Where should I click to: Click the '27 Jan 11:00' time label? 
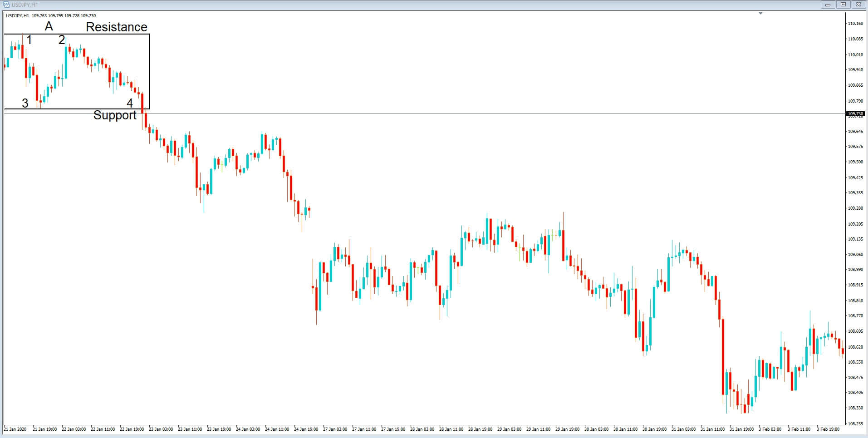[364, 429]
